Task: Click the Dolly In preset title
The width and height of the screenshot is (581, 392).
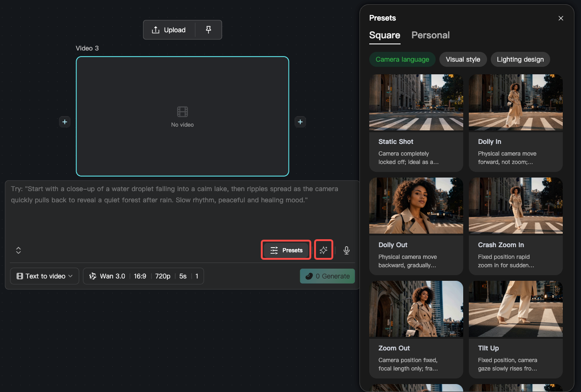Action: (489, 142)
